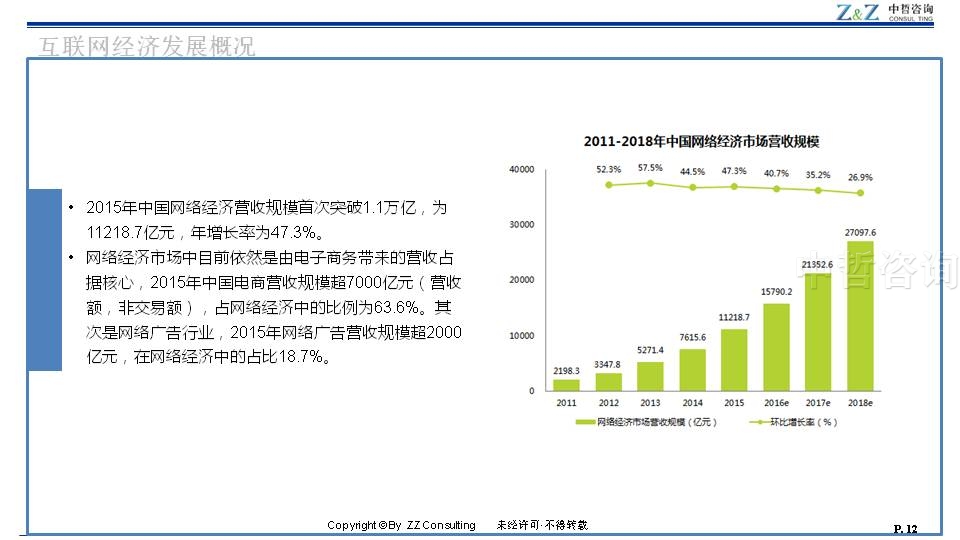Click the page number P.12

tap(904, 529)
